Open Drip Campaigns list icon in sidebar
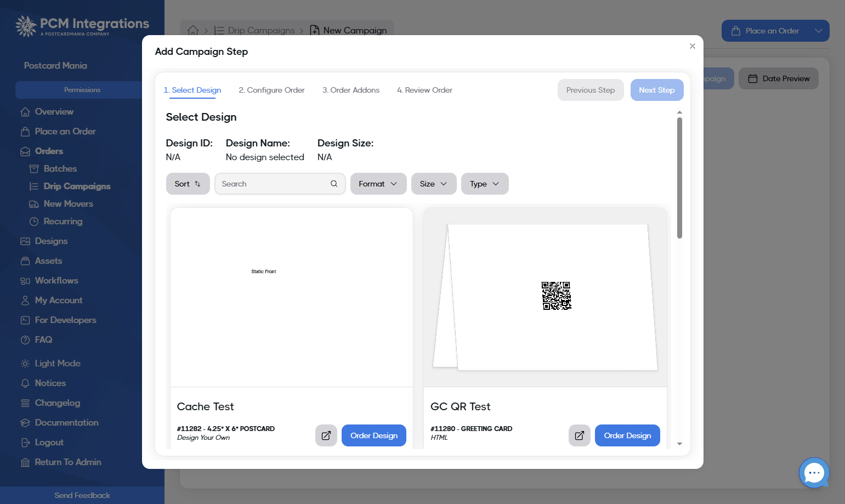Screen dimensions: 845x504 point(34,186)
